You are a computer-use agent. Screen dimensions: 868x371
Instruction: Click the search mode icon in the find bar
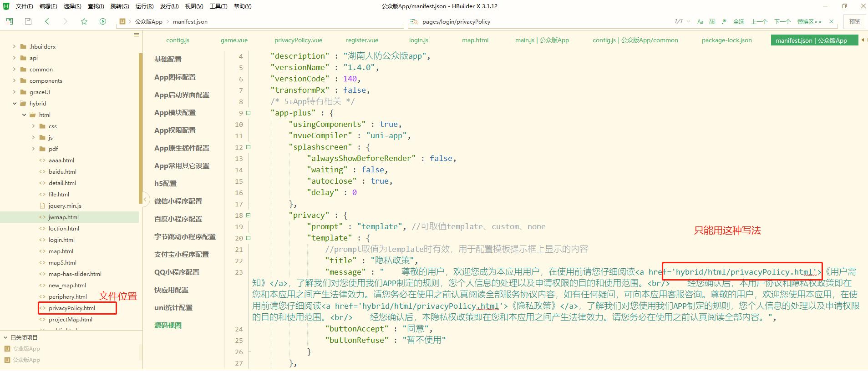tap(414, 21)
